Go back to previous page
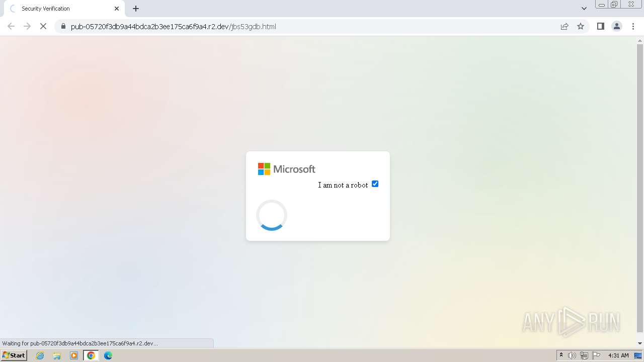 (x=11, y=27)
